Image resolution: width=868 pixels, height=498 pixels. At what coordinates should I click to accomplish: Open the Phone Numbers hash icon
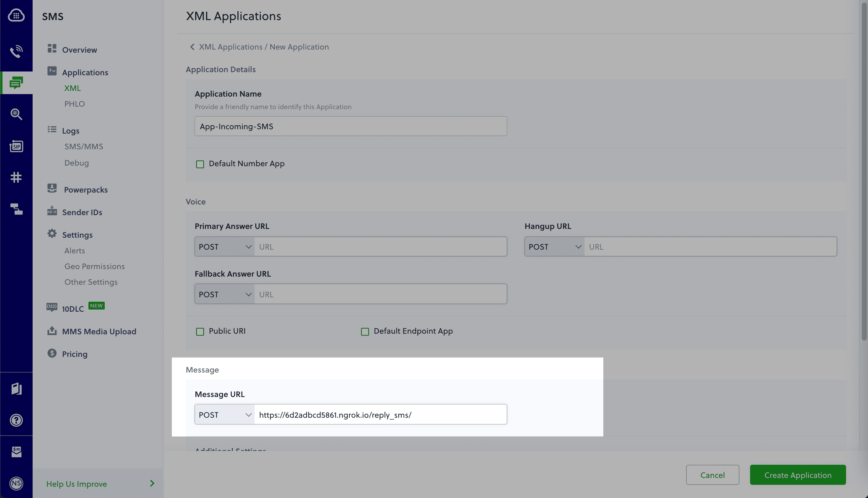pos(16,177)
